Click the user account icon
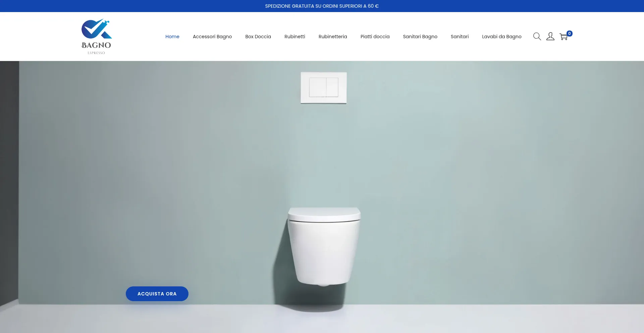 tap(550, 37)
